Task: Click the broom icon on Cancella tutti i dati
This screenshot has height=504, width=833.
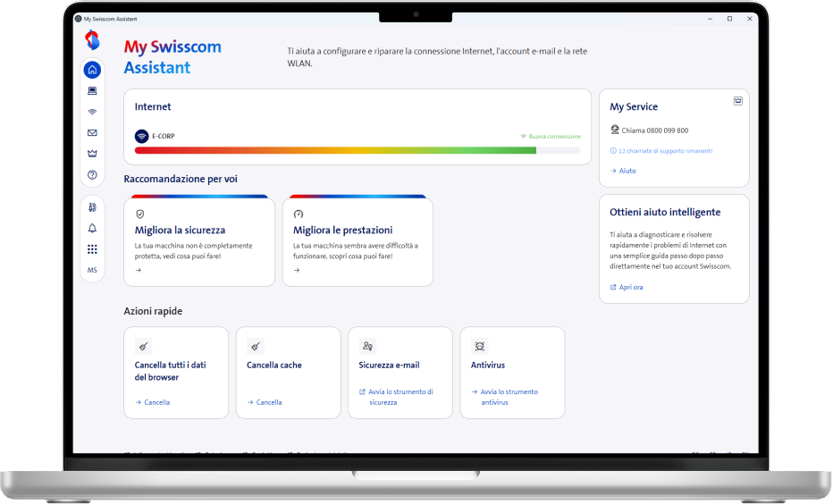Action: [x=143, y=346]
